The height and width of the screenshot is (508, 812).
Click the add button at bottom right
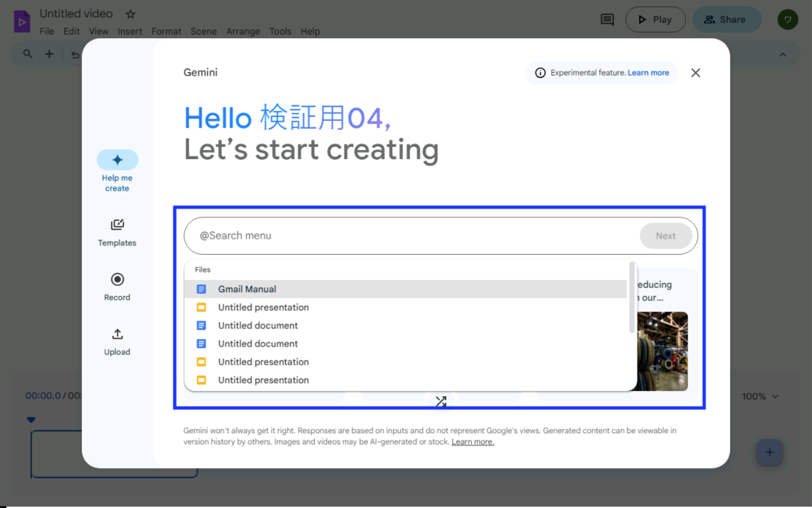pyautogui.click(x=769, y=452)
